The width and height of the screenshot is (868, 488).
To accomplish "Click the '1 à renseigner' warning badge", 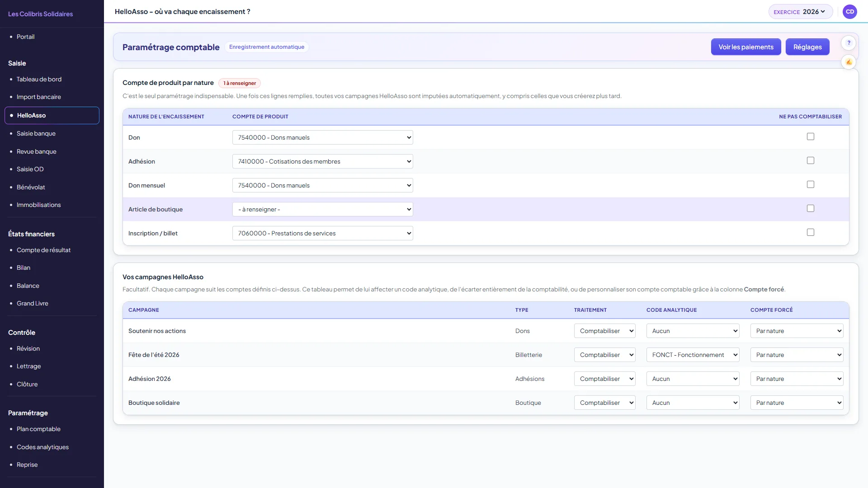I will pos(240,83).
